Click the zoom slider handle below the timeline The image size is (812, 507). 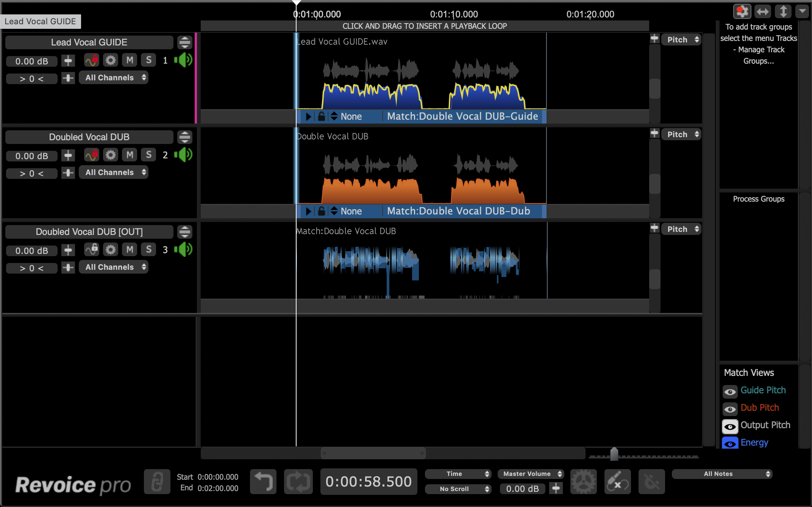(614, 454)
